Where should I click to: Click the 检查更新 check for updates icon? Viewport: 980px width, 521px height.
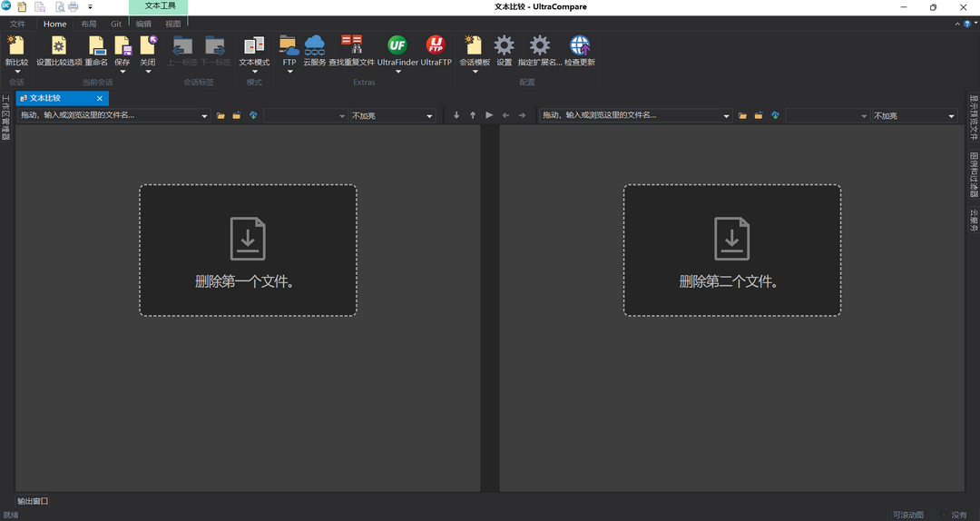(x=579, y=46)
